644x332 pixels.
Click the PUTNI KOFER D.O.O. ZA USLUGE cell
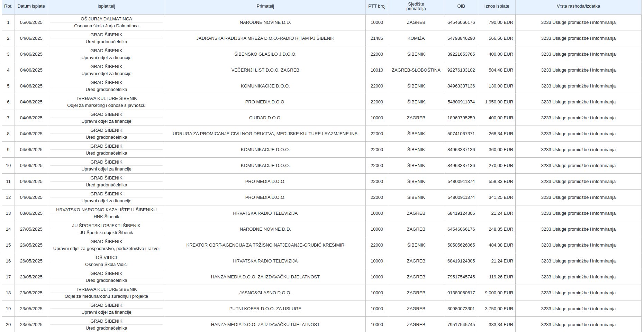tap(265, 309)
